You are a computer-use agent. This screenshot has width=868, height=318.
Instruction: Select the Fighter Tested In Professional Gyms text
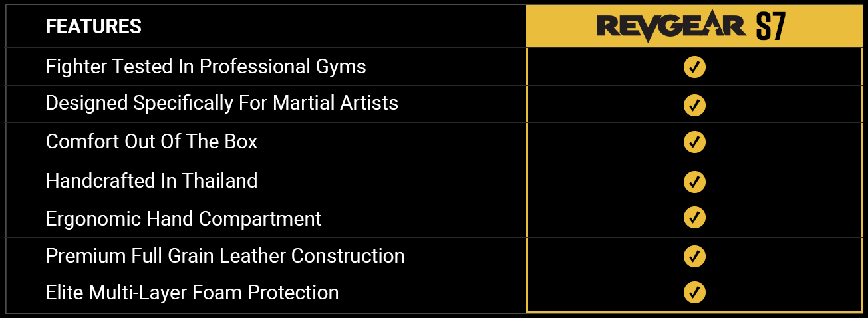click(x=206, y=67)
